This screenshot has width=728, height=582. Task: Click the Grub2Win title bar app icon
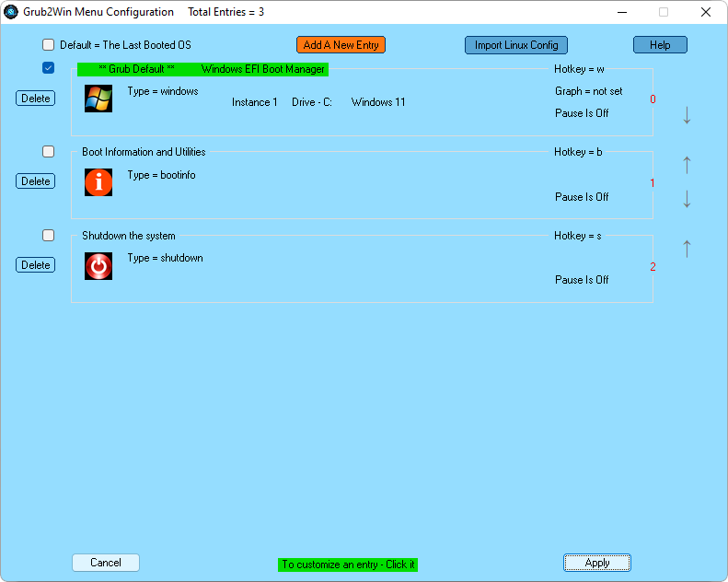(x=12, y=12)
